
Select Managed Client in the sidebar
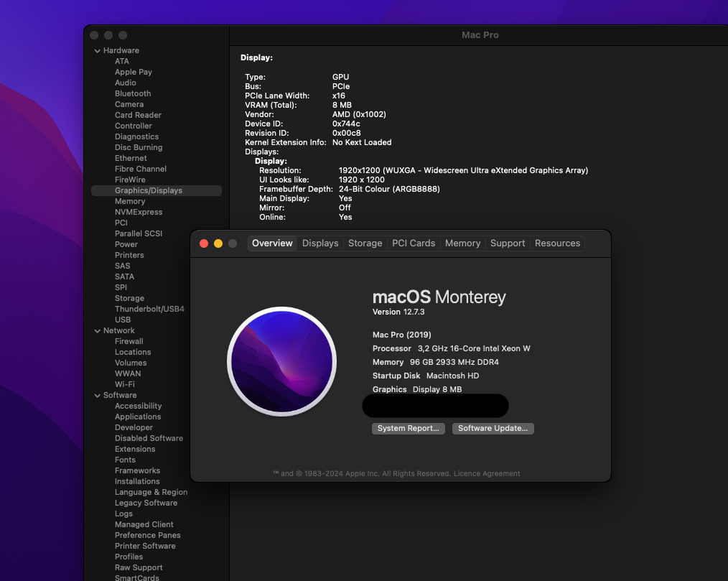(x=144, y=524)
